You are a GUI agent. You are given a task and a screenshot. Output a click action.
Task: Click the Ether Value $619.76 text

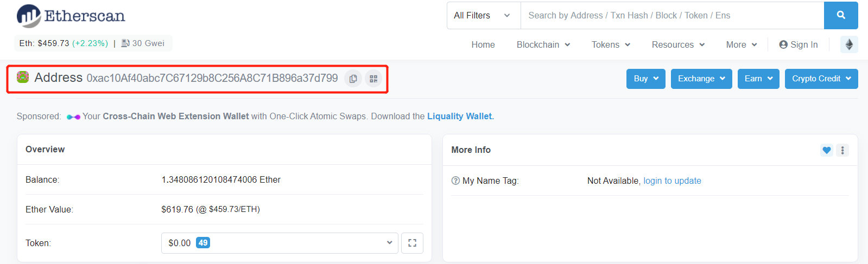coord(211,209)
